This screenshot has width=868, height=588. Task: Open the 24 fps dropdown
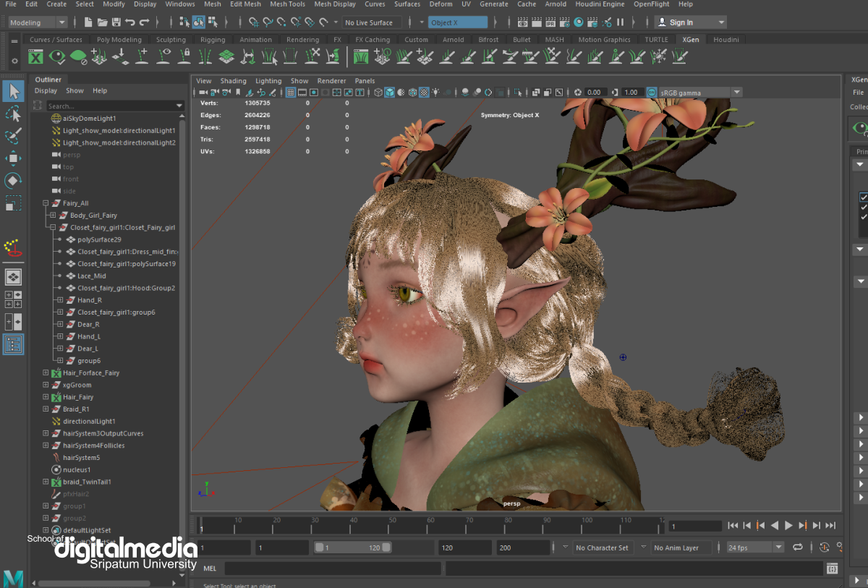[x=756, y=547]
